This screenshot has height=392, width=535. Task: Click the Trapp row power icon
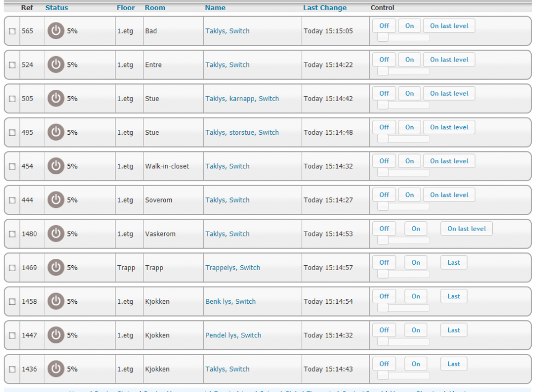pos(56,267)
